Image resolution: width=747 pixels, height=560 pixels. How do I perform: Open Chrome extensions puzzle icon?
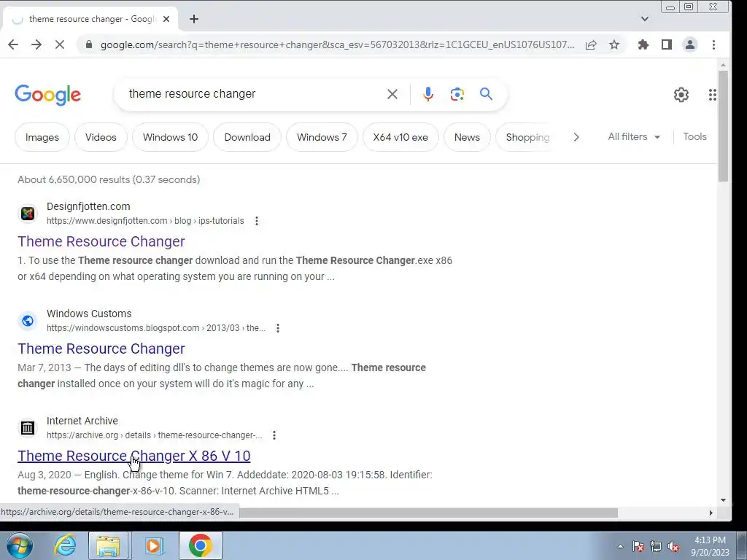(643, 44)
